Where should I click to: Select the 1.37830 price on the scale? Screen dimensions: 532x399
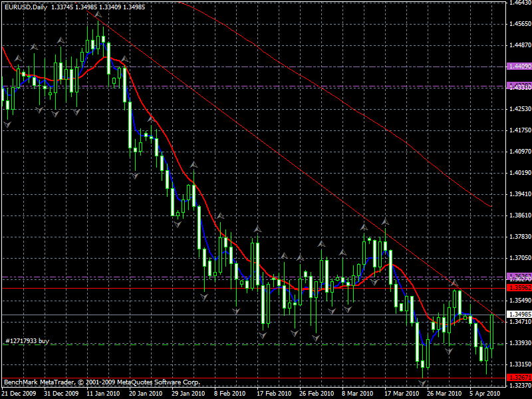(x=520, y=237)
